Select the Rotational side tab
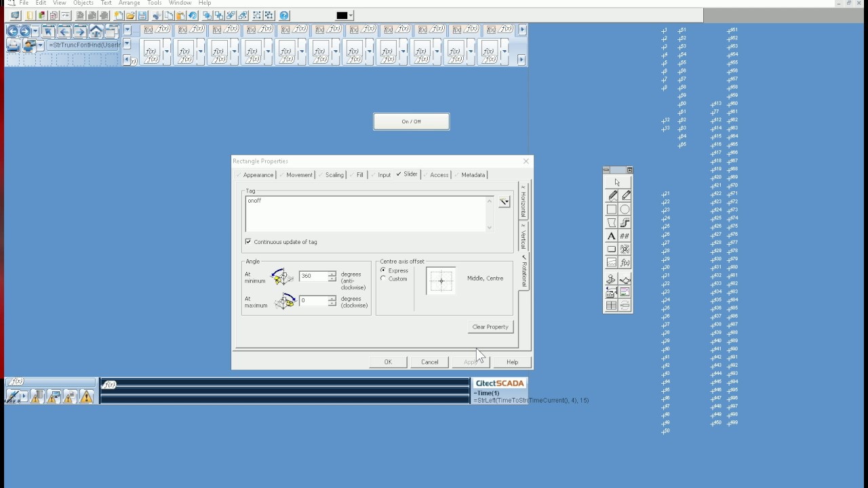The height and width of the screenshot is (488, 868). click(x=524, y=270)
